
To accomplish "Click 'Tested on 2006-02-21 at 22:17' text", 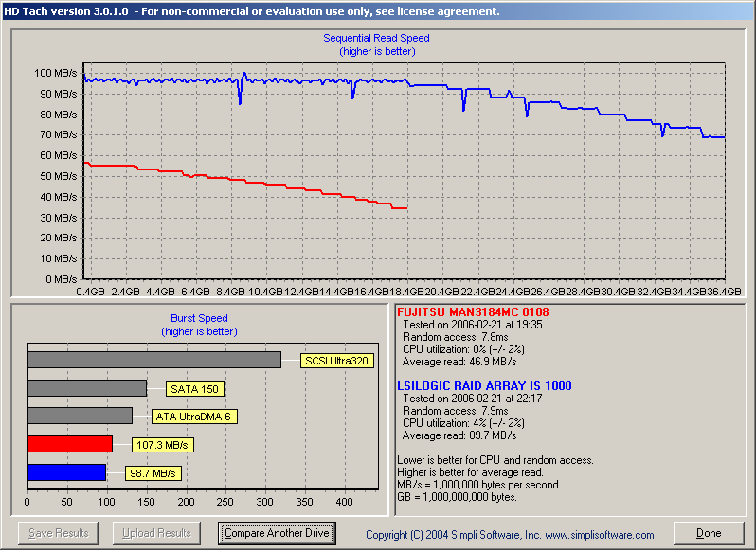I will click(x=473, y=399).
